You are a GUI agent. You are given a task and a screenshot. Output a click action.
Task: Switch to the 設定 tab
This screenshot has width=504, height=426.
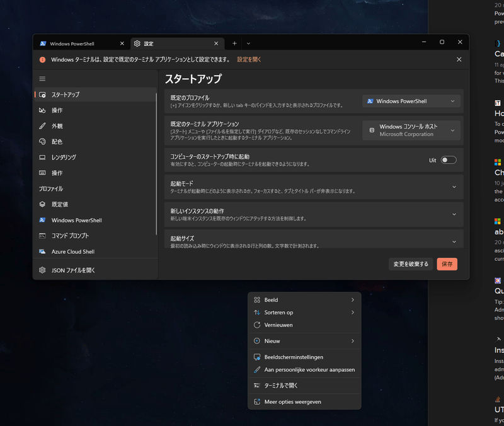coord(177,43)
